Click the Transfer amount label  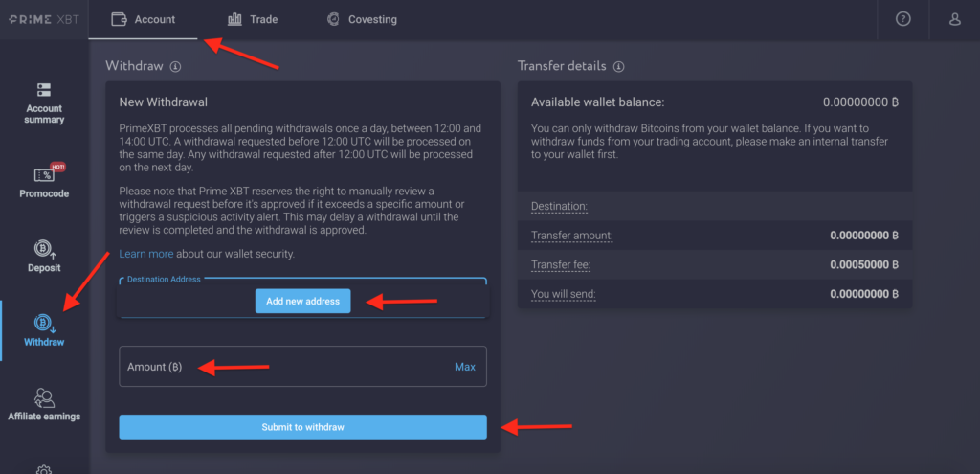pos(572,236)
